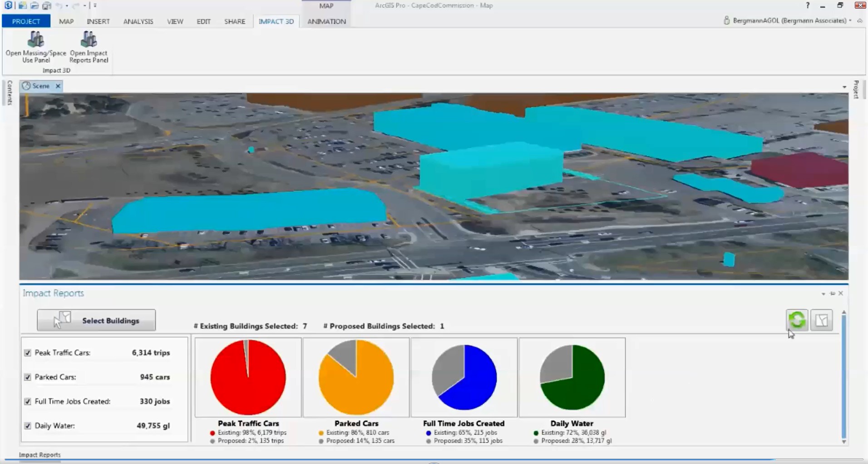
Task: Click the green refresh reports icon
Action: point(797,320)
